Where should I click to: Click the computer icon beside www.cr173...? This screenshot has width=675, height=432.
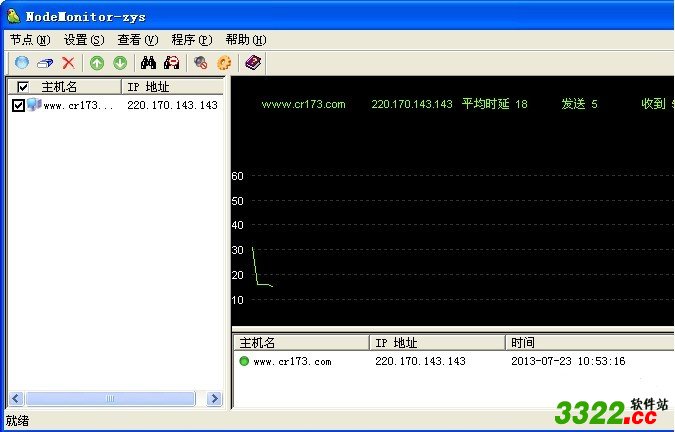point(34,105)
